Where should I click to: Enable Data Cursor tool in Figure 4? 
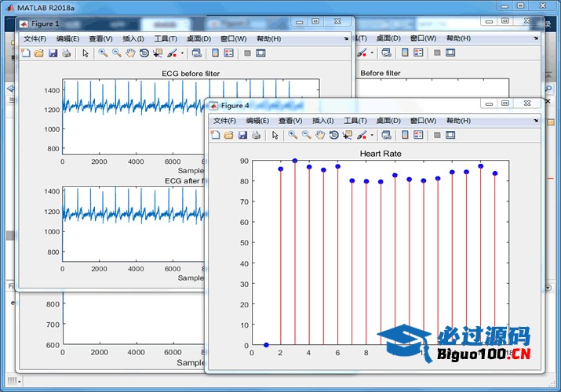[x=348, y=135]
